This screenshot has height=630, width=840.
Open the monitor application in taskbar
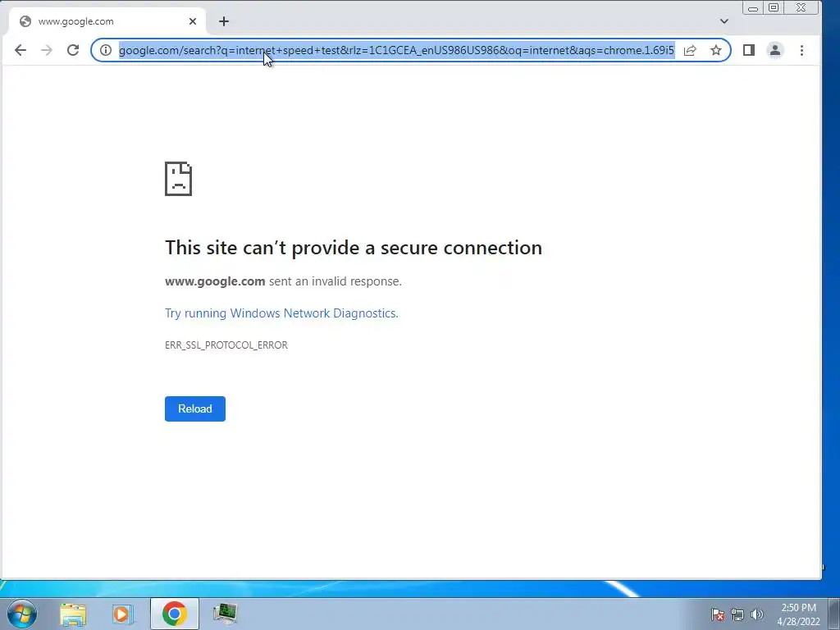click(225, 614)
